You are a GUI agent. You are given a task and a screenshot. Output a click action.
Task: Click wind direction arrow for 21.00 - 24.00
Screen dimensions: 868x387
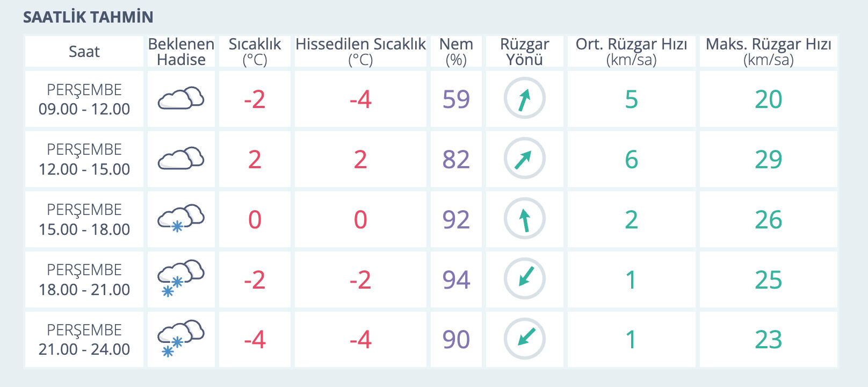click(x=524, y=339)
